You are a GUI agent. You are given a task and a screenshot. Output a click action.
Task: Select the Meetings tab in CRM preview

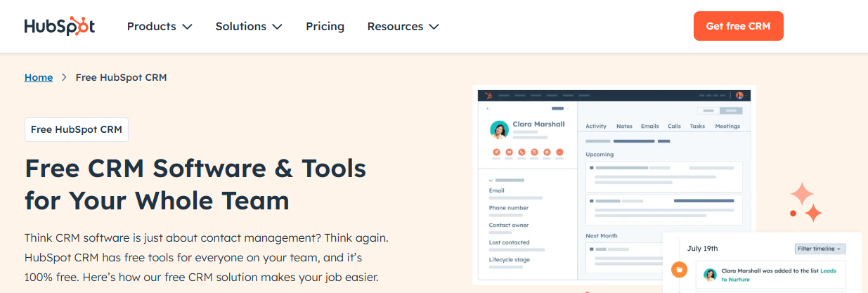(727, 126)
